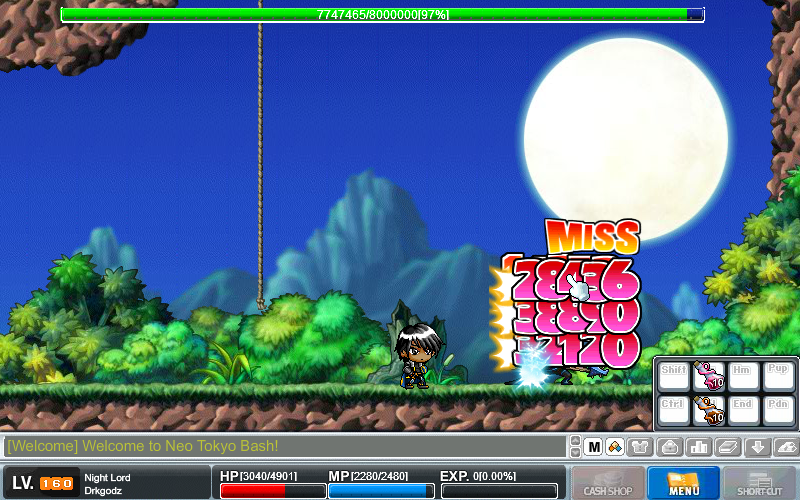Click the boss HP bar at top
The image size is (800, 500).
pyautogui.click(x=382, y=14)
